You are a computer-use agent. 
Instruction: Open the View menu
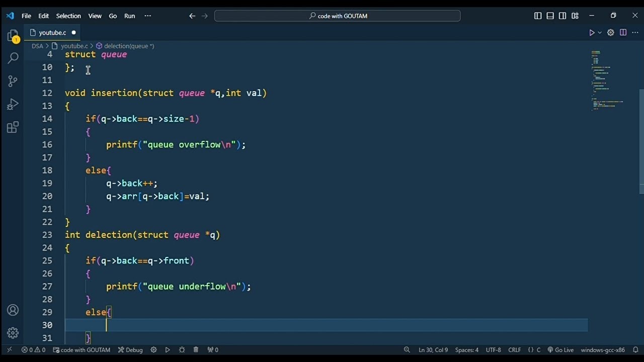95,16
